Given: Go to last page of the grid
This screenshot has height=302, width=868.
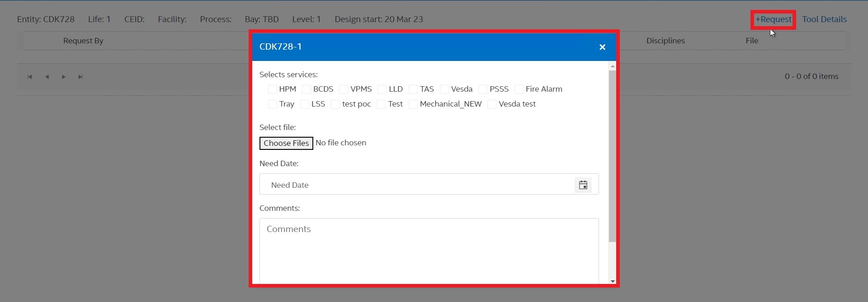Looking at the screenshot, I should click(x=80, y=77).
